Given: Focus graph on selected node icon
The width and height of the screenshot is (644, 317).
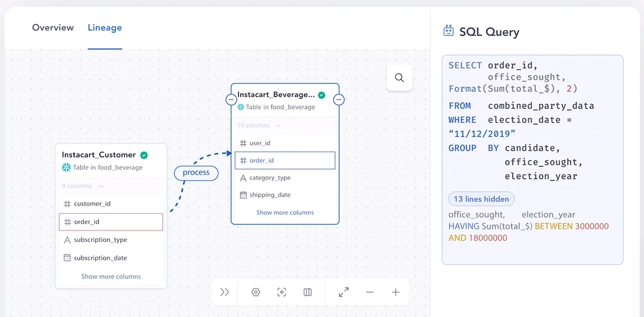Looking at the screenshot, I should pos(282,292).
